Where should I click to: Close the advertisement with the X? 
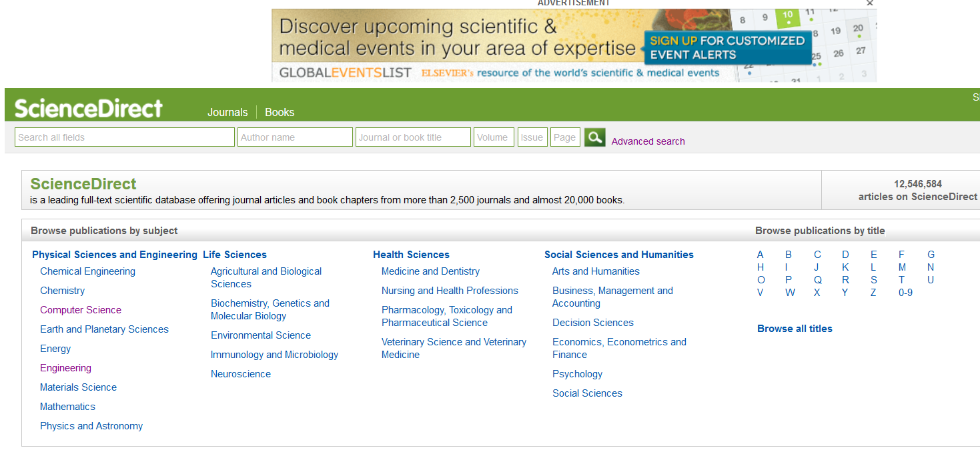869,3
